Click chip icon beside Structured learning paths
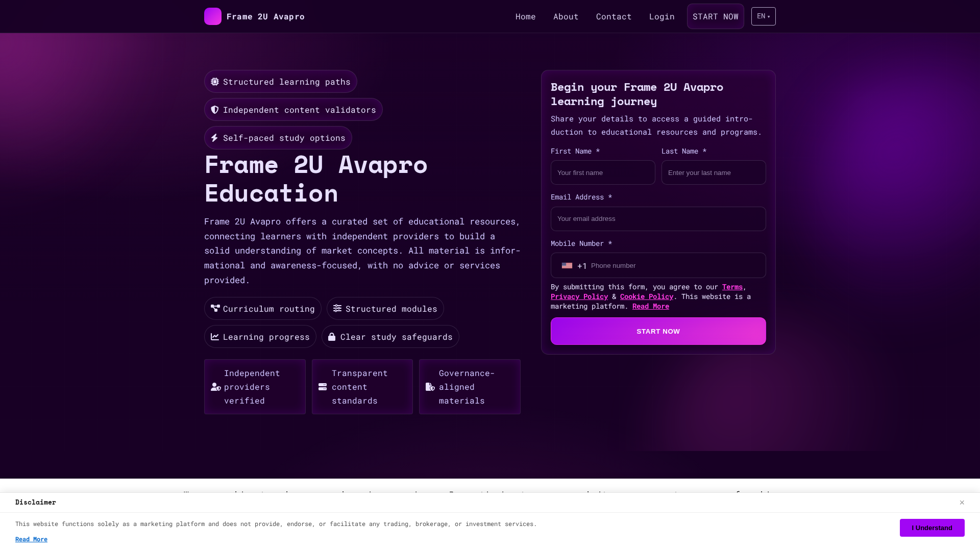 click(215, 82)
